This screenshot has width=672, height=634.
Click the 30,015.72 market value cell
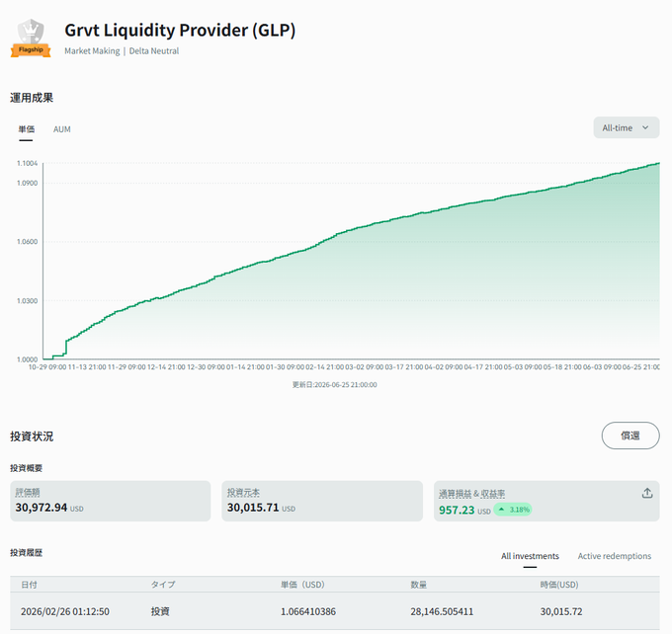(561, 611)
